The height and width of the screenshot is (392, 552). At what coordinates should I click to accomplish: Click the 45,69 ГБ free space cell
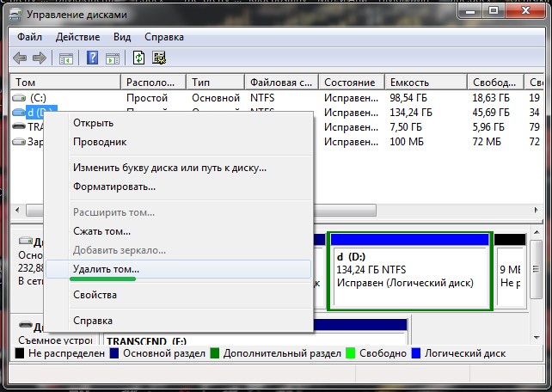[x=491, y=113]
